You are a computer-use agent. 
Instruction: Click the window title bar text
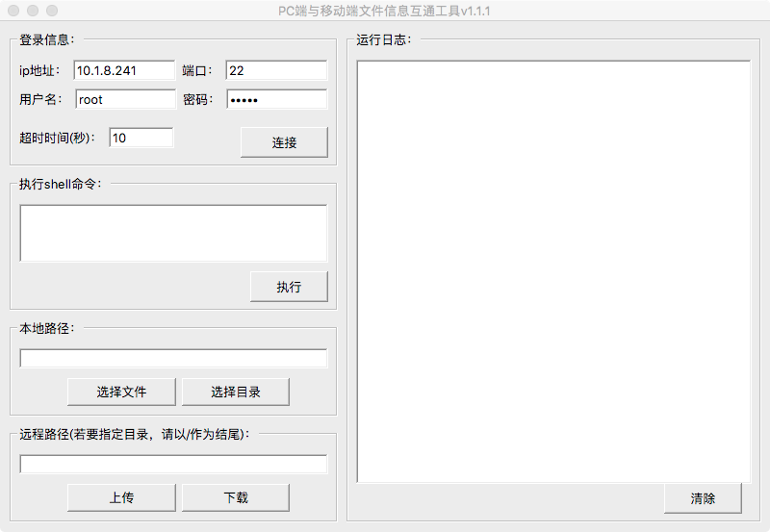click(384, 11)
